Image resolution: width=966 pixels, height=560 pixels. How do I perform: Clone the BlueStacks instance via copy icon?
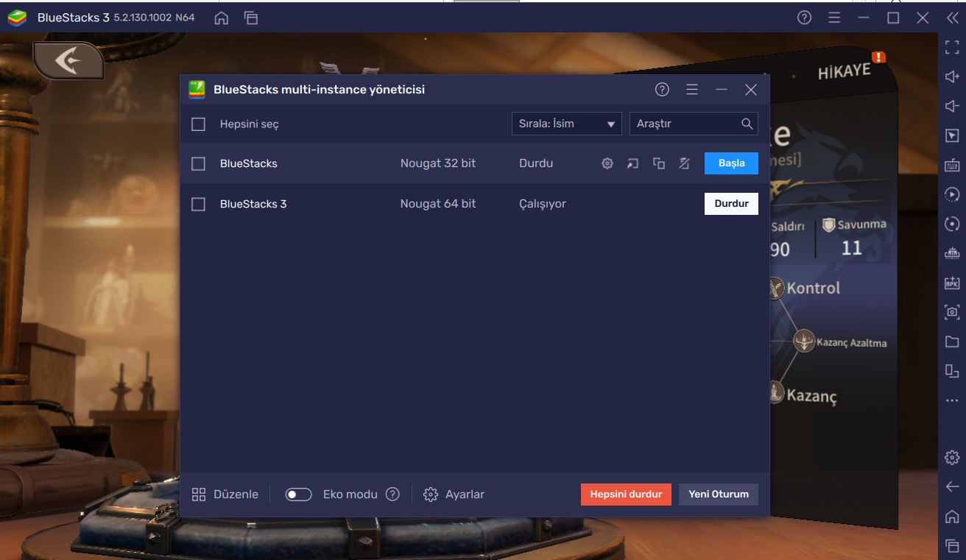click(x=659, y=163)
